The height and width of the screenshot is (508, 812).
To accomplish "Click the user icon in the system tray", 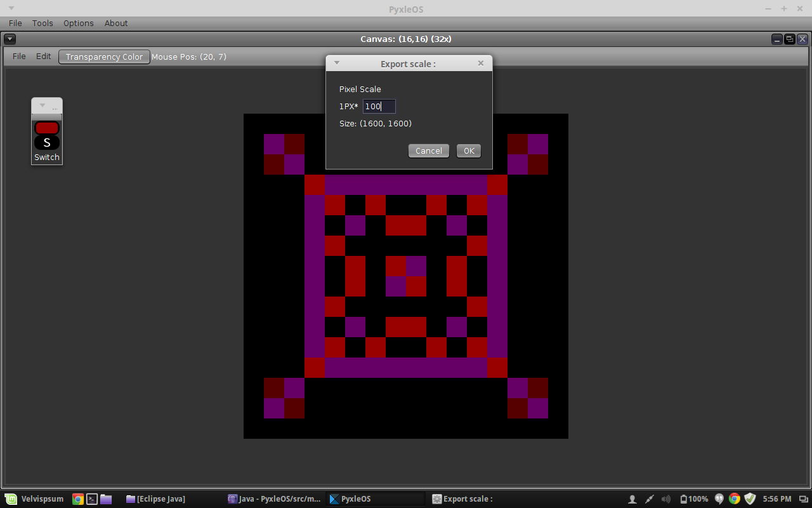I will click(632, 499).
